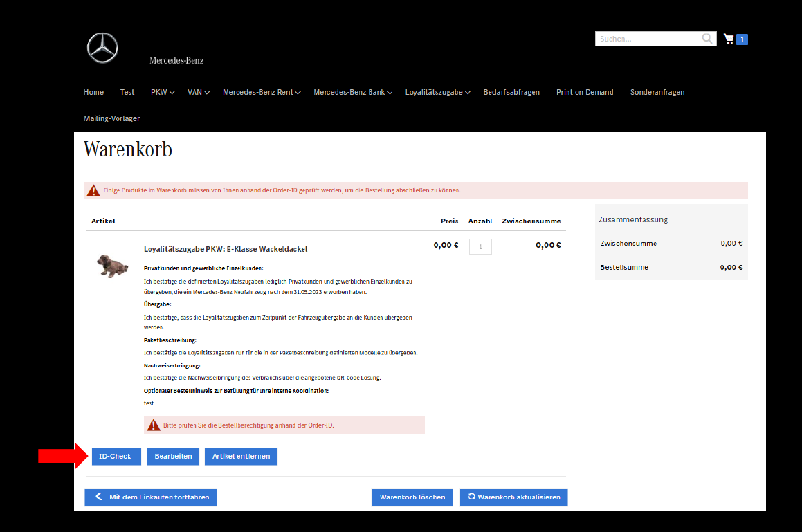Click the warning triangle in top alert
Image resolution: width=802 pixels, height=532 pixels.
tap(93, 190)
